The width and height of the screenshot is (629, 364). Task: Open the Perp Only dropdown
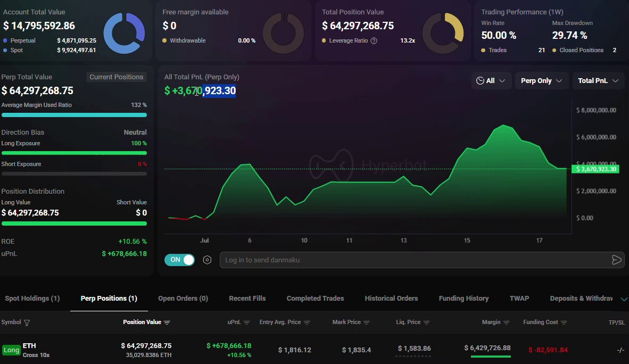[541, 81]
